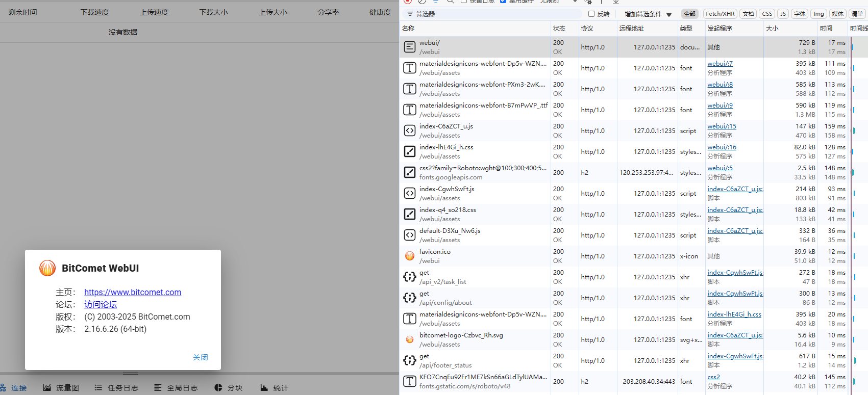Open the 增加筛选条件 dropdown
This screenshot has height=395, width=868.
pyautogui.click(x=648, y=14)
